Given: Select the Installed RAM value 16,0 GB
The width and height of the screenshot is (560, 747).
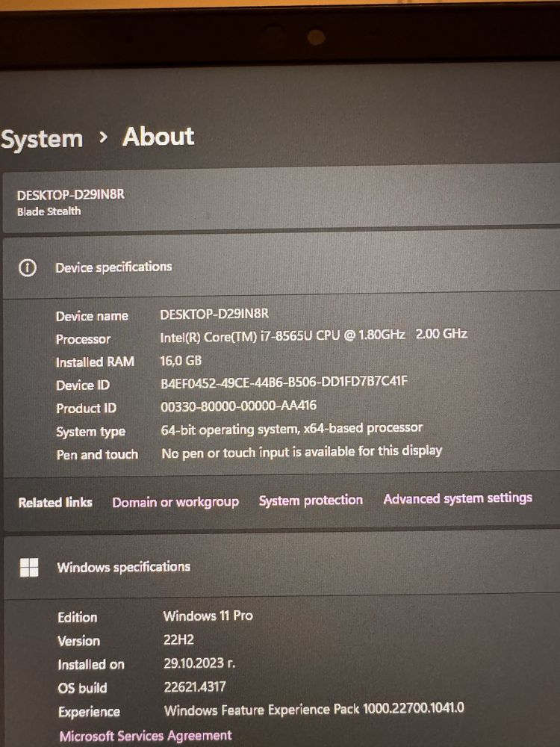Looking at the screenshot, I should pyautogui.click(x=181, y=361).
